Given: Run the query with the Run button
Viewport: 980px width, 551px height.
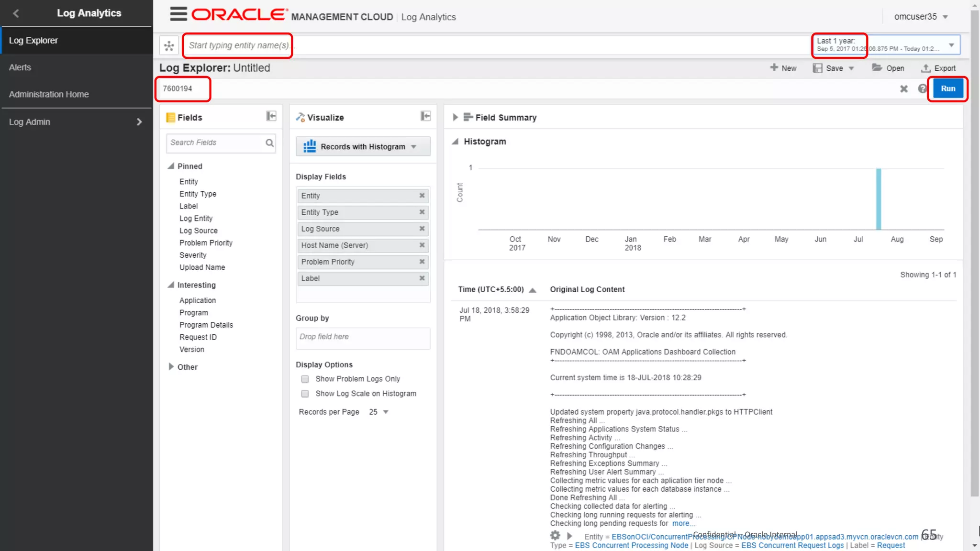Looking at the screenshot, I should [x=948, y=88].
